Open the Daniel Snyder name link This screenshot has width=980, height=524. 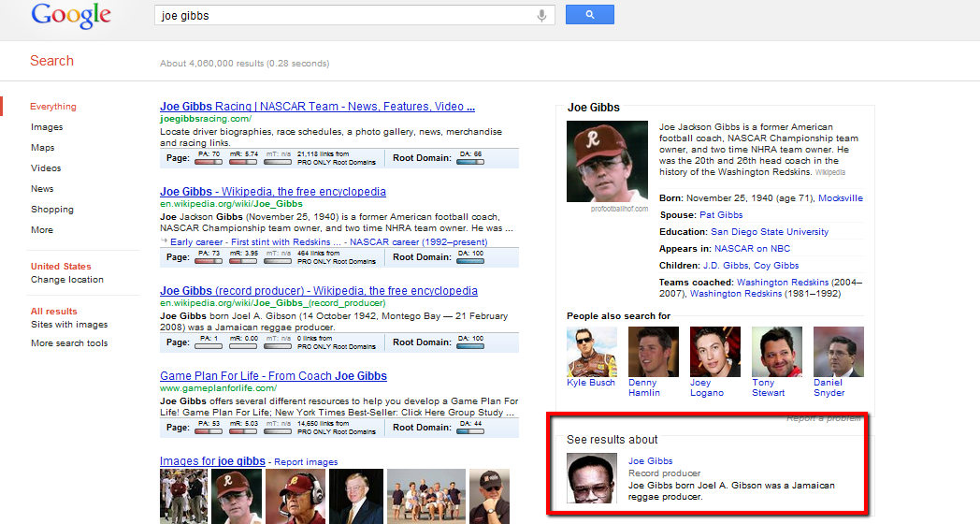(829, 387)
